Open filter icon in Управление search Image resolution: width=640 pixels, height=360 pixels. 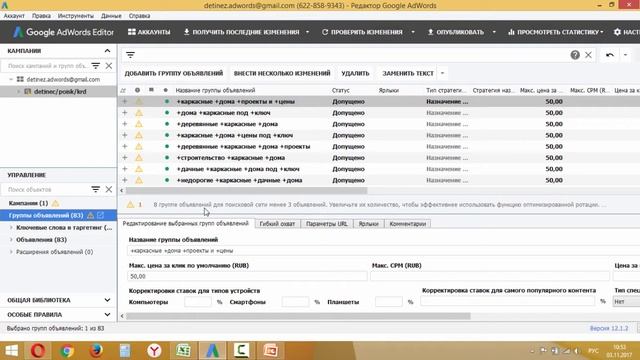click(x=96, y=189)
